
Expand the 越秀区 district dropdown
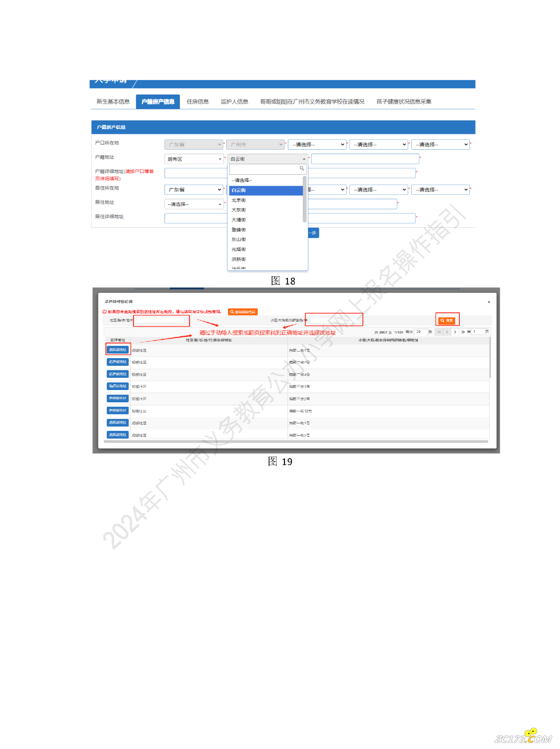(x=194, y=159)
